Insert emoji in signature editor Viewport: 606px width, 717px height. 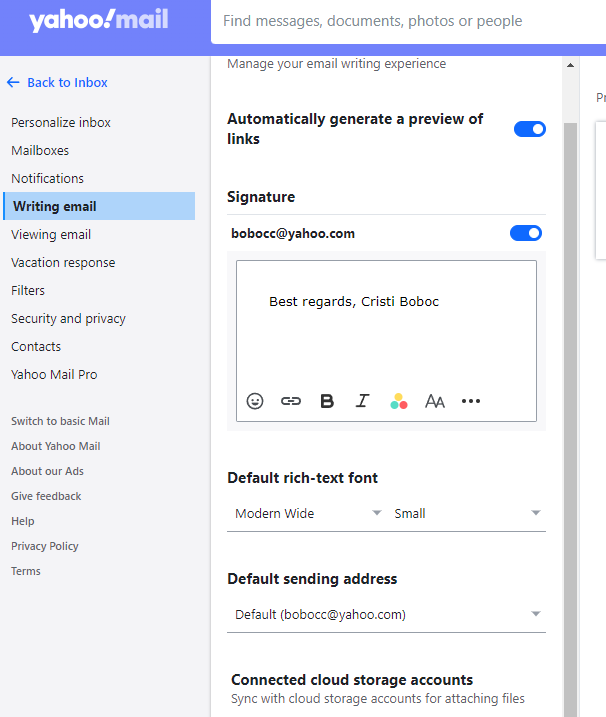pyautogui.click(x=255, y=401)
